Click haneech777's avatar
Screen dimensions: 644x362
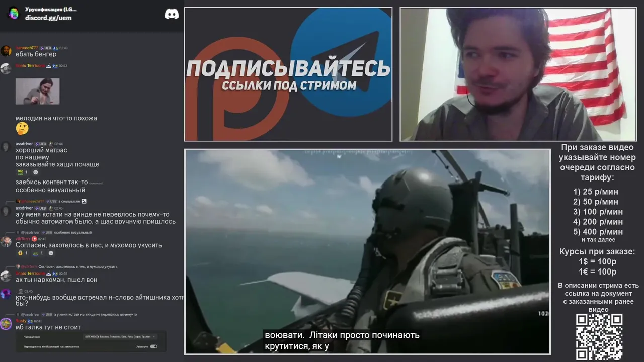[x=6, y=50]
